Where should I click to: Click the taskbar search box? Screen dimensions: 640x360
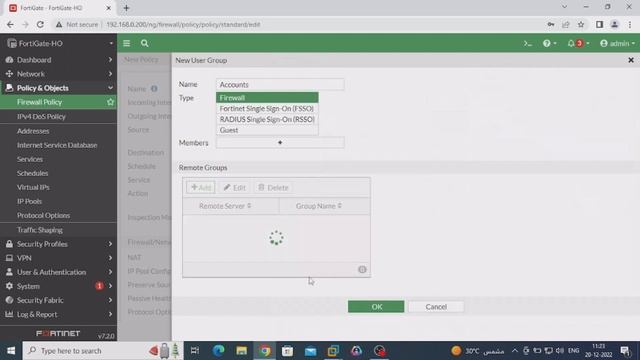103,351
